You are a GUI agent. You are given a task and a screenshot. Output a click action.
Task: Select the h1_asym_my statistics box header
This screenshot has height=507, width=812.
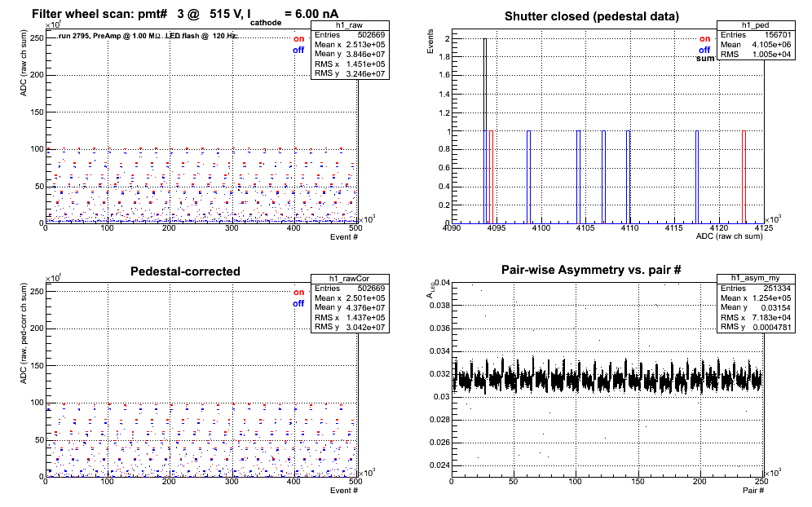tap(756, 279)
